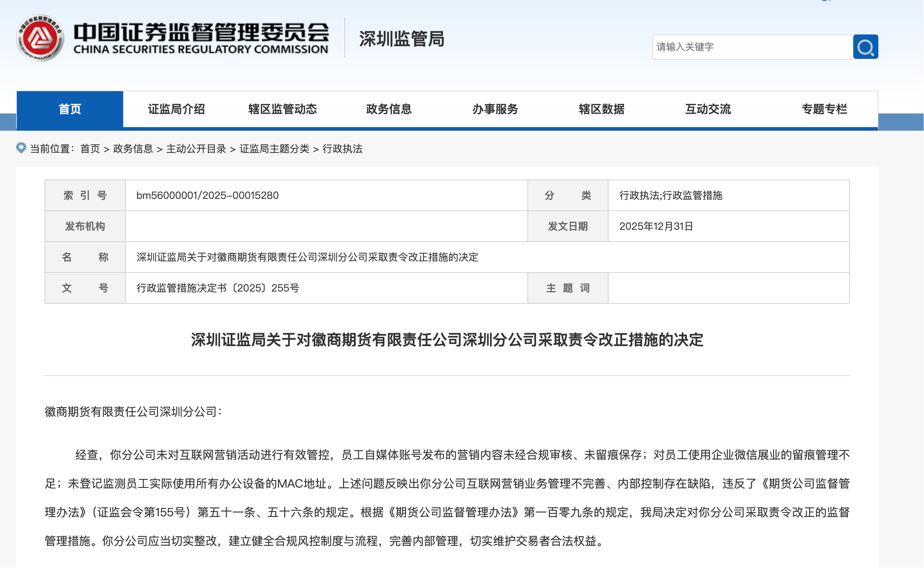The width and height of the screenshot is (924, 568).
Task: Click the CSRC emblem logo
Action: [x=40, y=36]
